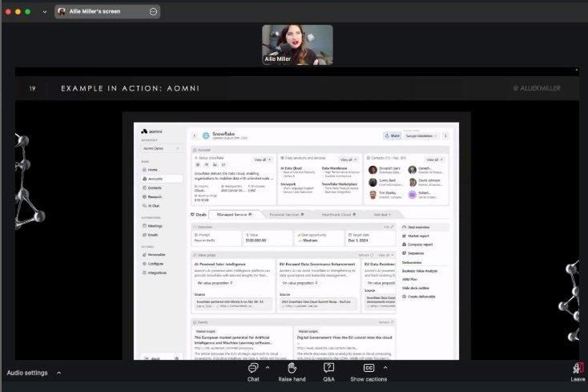Click the $120,000.00 deal value
Screen dimensions: 588x392
point(256,240)
